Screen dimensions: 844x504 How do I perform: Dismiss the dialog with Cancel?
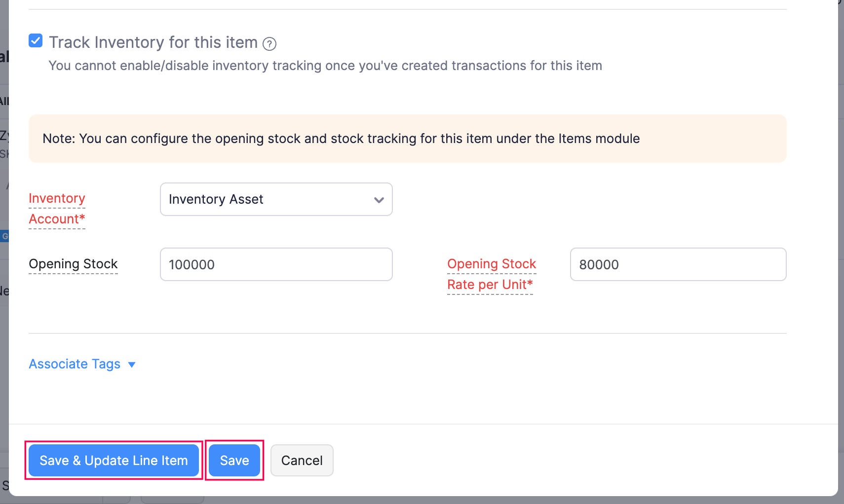pyautogui.click(x=302, y=460)
